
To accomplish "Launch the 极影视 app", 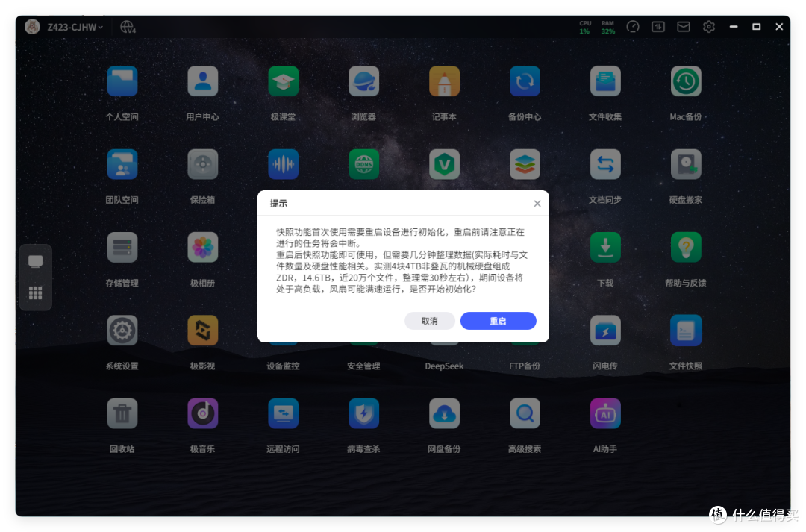I will (202, 331).
